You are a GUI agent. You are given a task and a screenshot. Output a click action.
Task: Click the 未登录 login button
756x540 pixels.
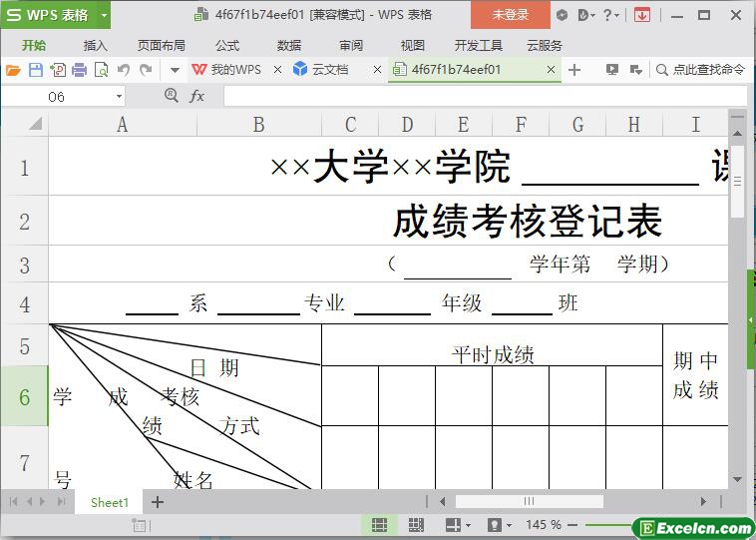point(510,15)
